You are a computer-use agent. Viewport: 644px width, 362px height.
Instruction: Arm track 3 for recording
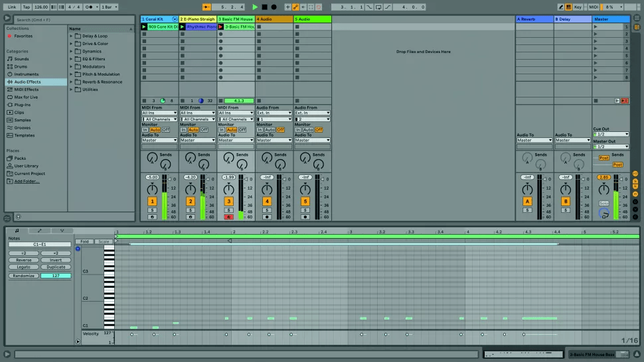coord(228,217)
